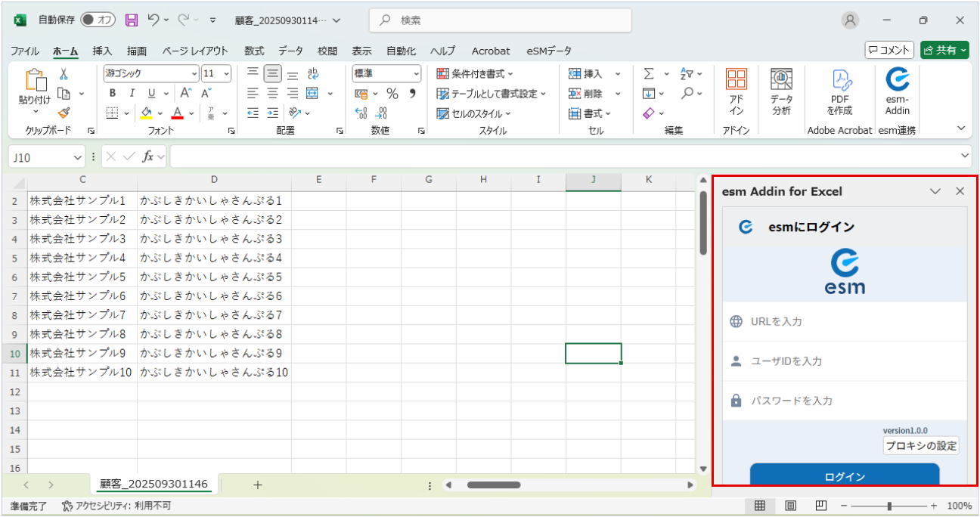Click the Paste (貼り付け) clipboard icon
Viewport: 980px width, 517px height.
[35, 80]
